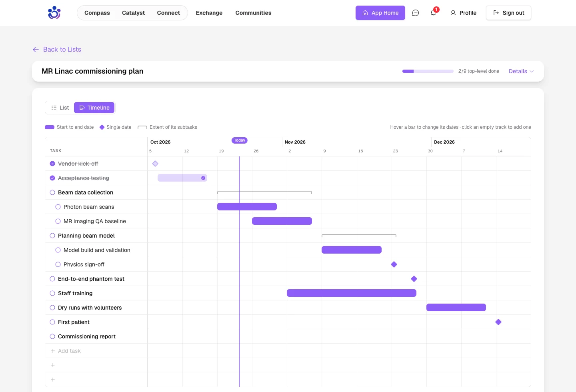The width and height of the screenshot is (576, 392).
Task: Click the App Home button
Action: click(x=380, y=13)
